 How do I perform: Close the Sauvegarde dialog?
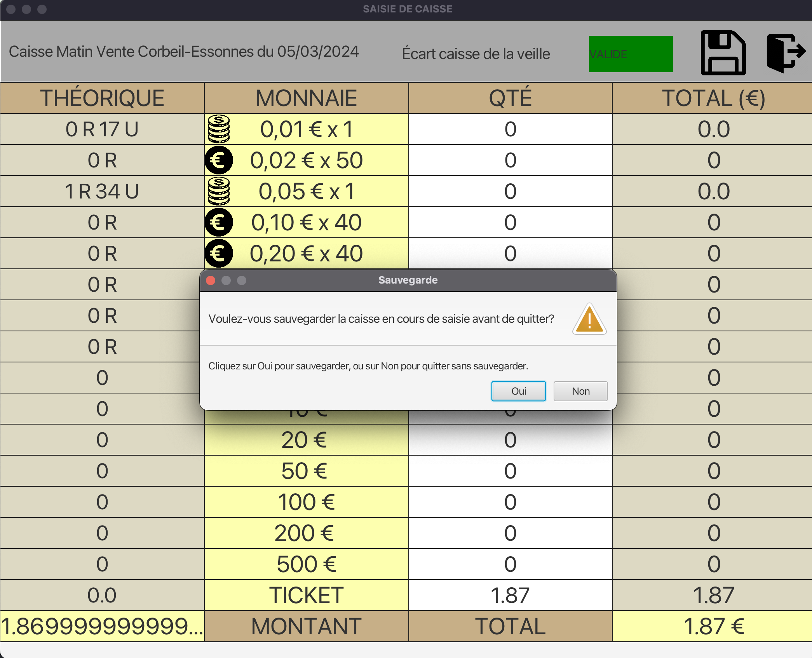click(210, 280)
